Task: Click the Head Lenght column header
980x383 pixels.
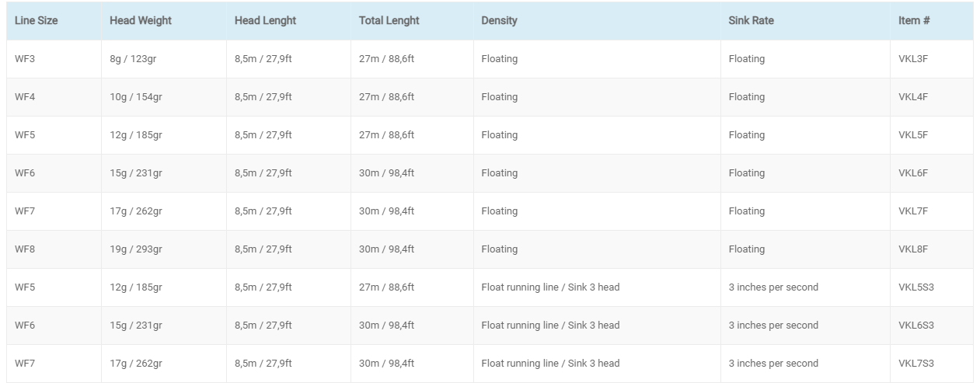Action: (x=265, y=21)
